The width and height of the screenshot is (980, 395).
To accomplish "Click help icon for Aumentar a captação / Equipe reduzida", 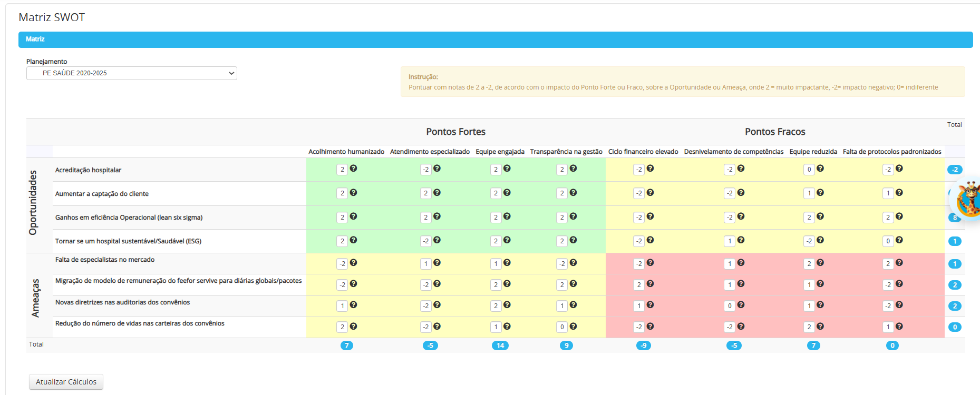I will pyautogui.click(x=820, y=193).
